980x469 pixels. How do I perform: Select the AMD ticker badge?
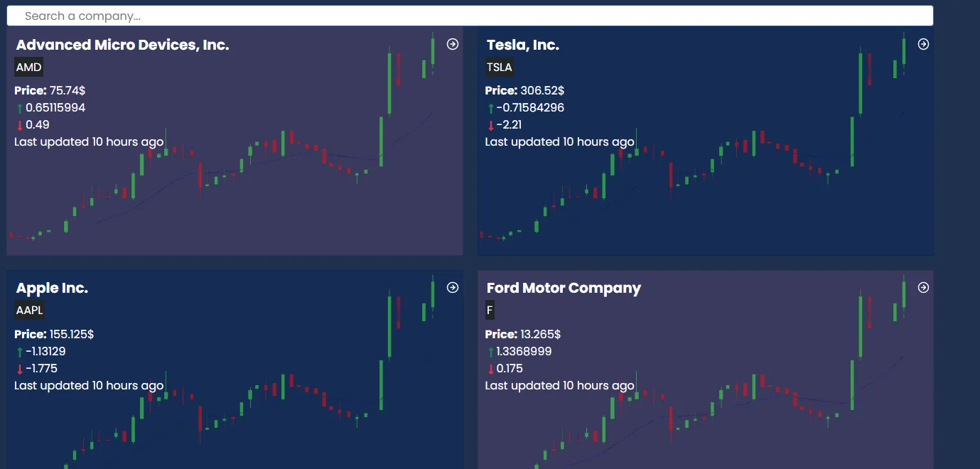point(29,68)
